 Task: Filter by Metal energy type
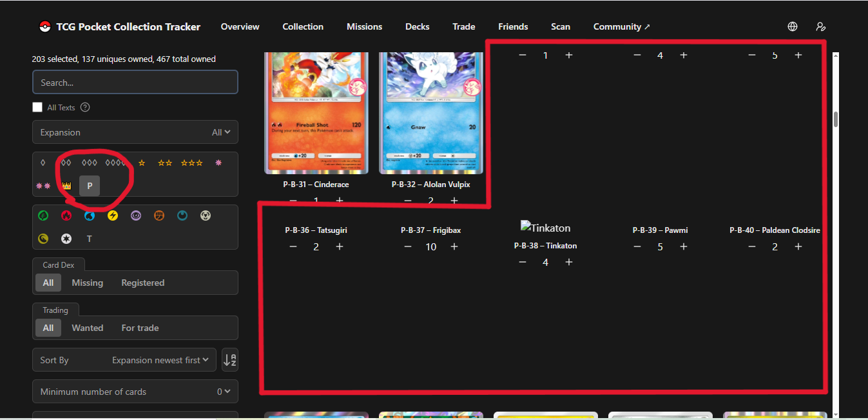[x=206, y=215]
